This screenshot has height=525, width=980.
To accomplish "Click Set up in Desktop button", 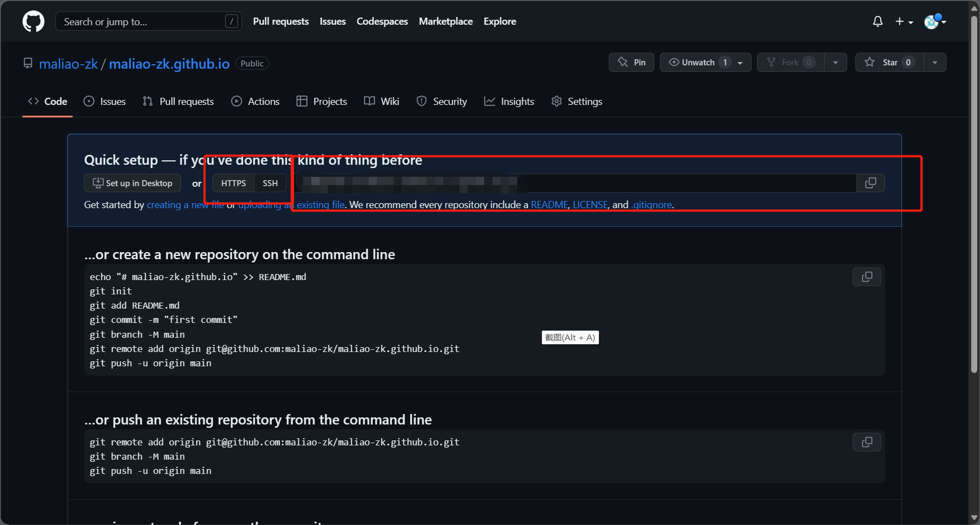I will pyautogui.click(x=132, y=183).
